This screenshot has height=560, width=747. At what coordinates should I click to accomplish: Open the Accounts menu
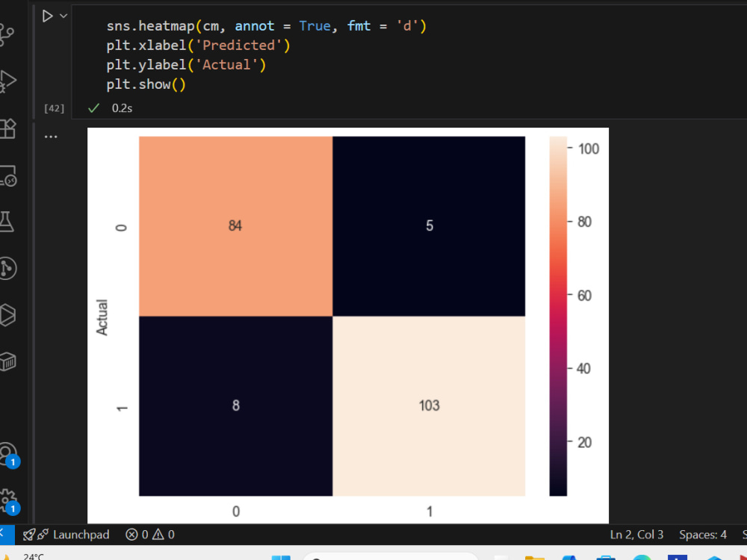click(x=8, y=455)
